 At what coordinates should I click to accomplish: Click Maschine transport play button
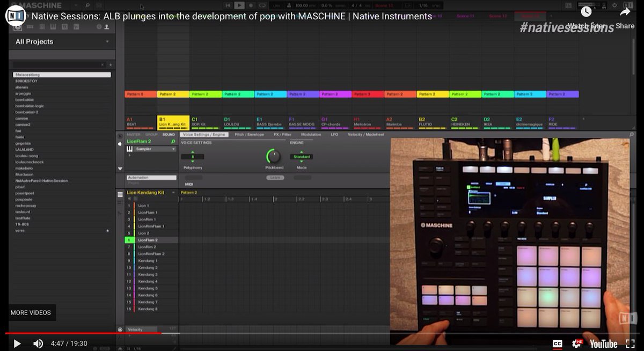(x=239, y=5)
